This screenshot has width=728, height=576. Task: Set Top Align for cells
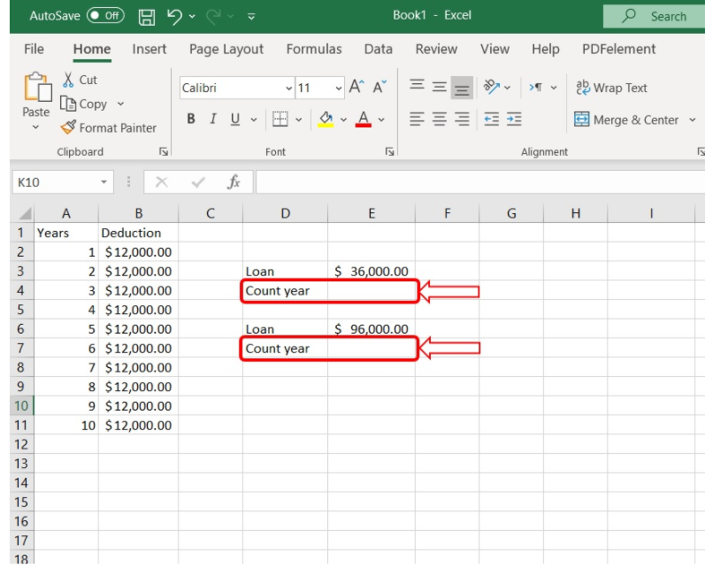point(417,87)
